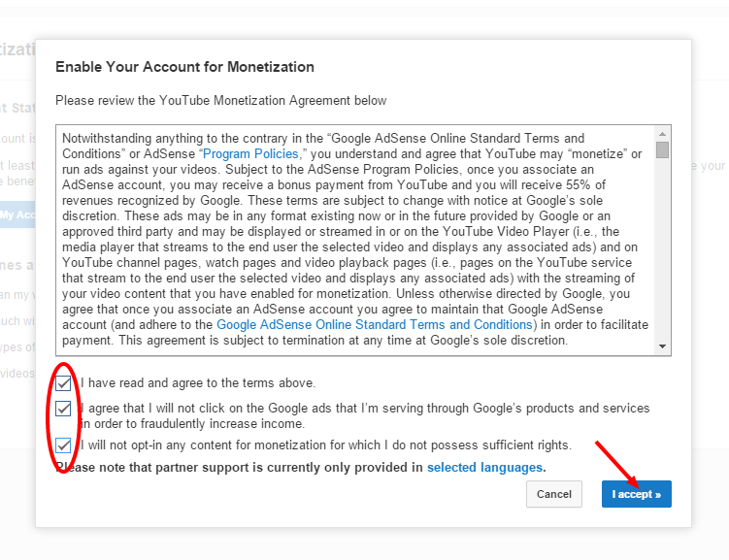
Task: Click the 'I accept »' button
Action: tap(636, 494)
